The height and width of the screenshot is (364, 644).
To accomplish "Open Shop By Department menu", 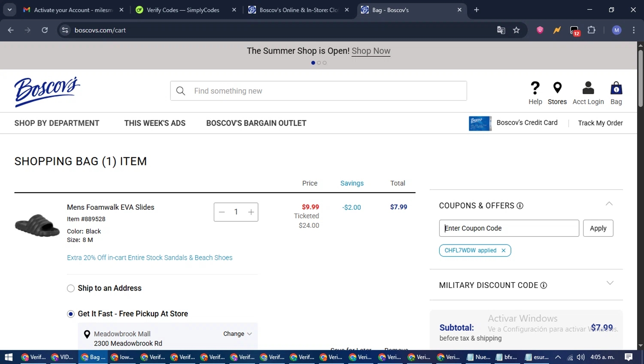I will tap(57, 123).
